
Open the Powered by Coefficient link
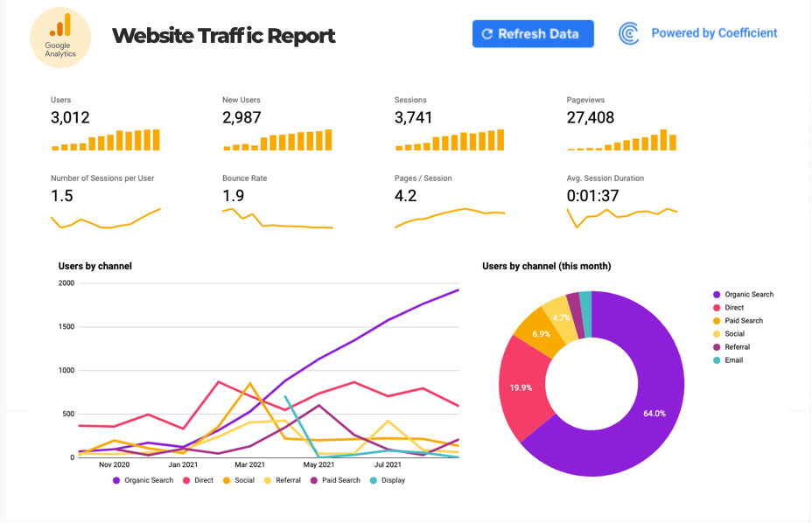pos(714,33)
